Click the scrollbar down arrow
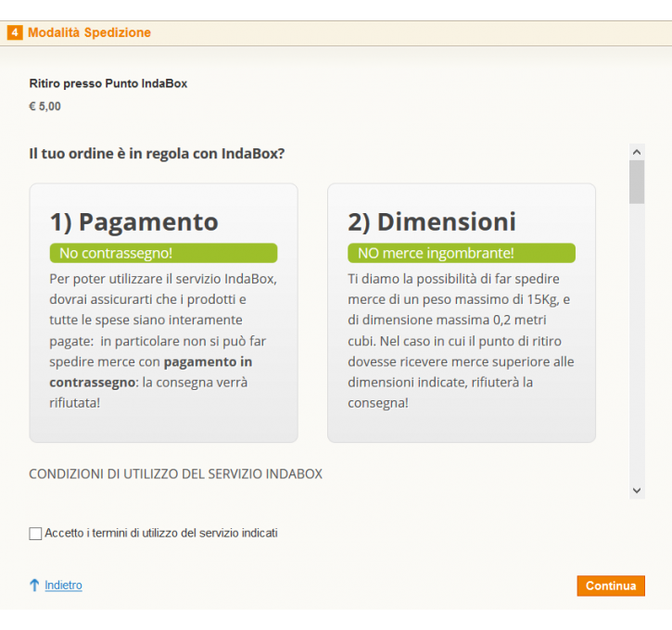The height and width of the screenshot is (630, 672). click(637, 490)
